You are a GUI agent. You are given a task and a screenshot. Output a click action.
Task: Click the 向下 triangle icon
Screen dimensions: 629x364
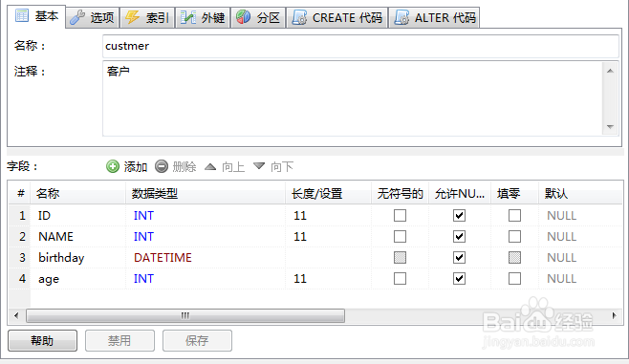259,165
